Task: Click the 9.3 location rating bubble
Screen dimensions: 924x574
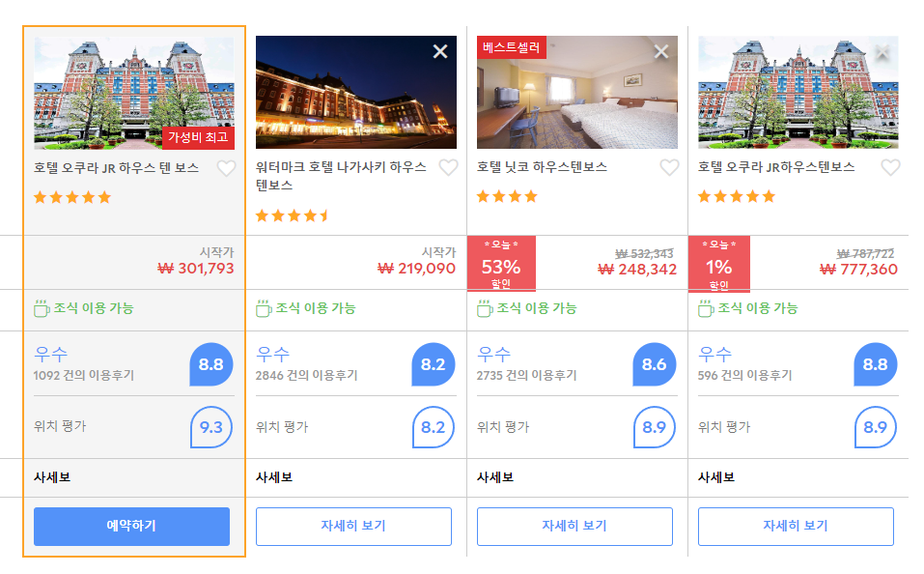Action: tap(210, 427)
